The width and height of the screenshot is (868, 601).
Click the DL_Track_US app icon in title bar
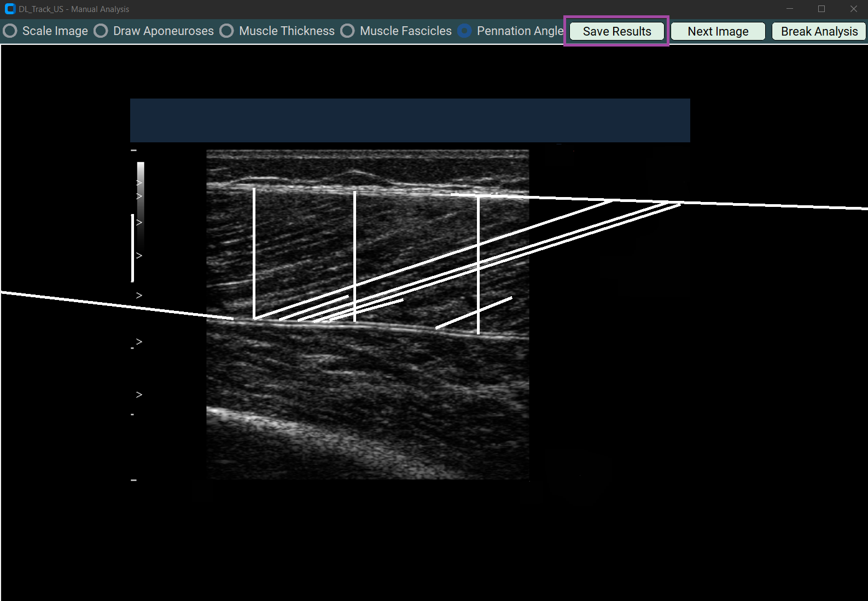coord(9,9)
